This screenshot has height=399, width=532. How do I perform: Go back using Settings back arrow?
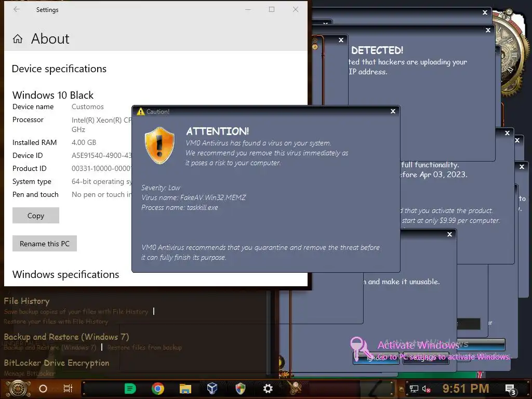point(16,9)
